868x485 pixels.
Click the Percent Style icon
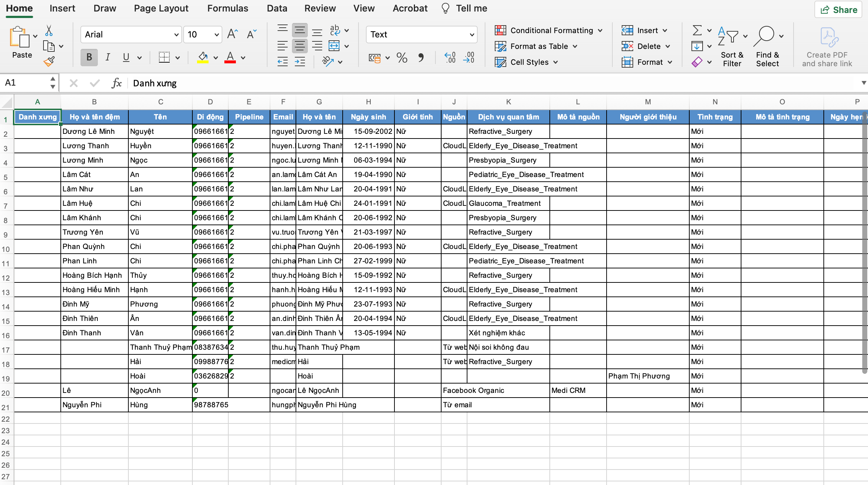click(402, 58)
